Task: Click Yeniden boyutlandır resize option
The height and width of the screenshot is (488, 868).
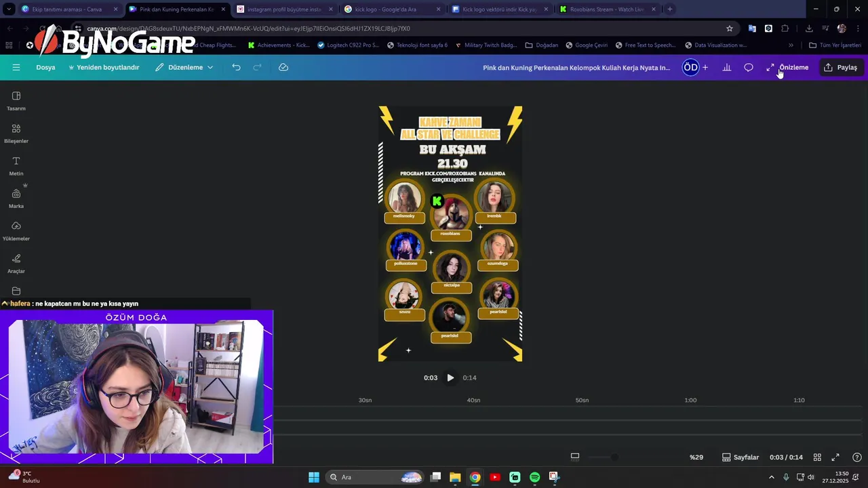Action: (104, 67)
